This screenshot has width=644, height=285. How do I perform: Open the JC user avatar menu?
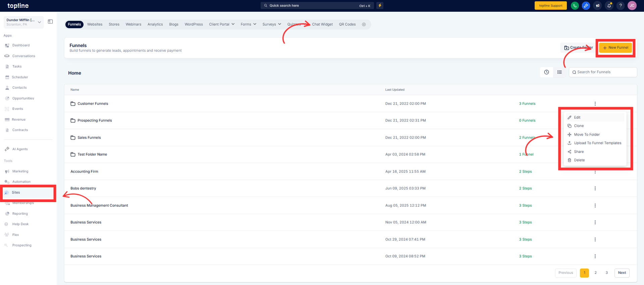tap(632, 6)
